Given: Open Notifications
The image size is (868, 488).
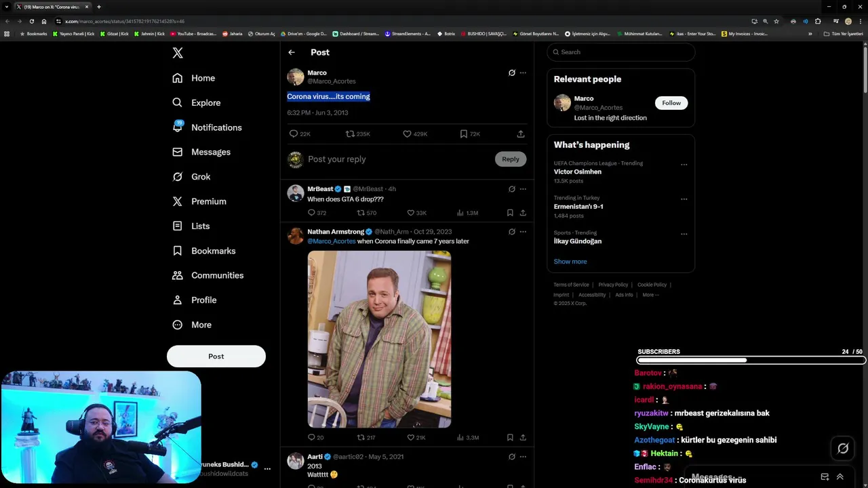Looking at the screenshot, I should point(207,127).
